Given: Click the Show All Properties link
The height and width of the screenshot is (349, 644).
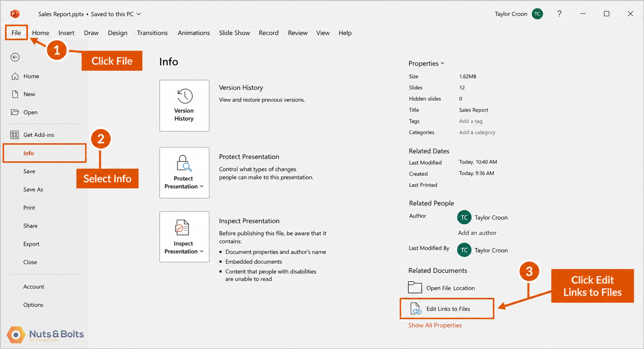Looking at the screenshot, I should point(435,325).
